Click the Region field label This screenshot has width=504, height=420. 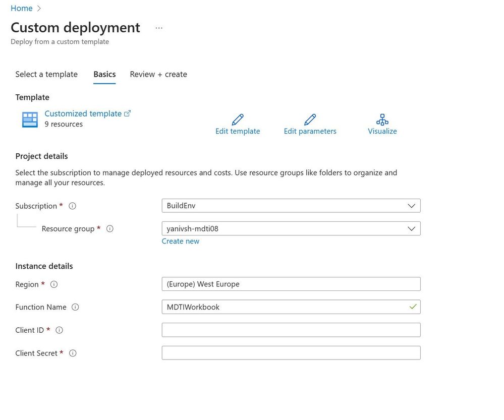click(27, 284)
